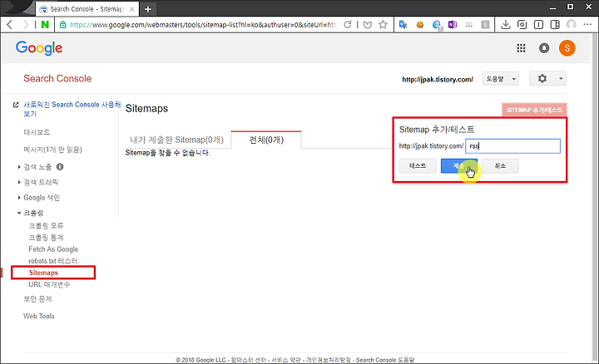The width and height of the screenshot is (599, 364).
Task: Click the Google logo
Action: coord(39,48)
